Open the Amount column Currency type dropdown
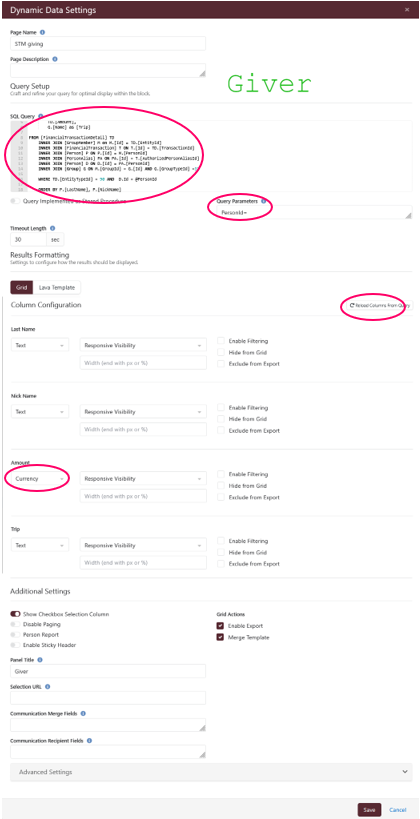 [x=40, y=478]
